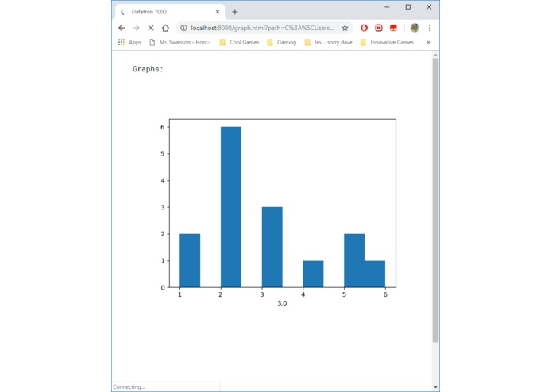Screen dimensions: 552x392
Task: Expand hidden bookmarks with double chevron
Action: click(429, 42)
